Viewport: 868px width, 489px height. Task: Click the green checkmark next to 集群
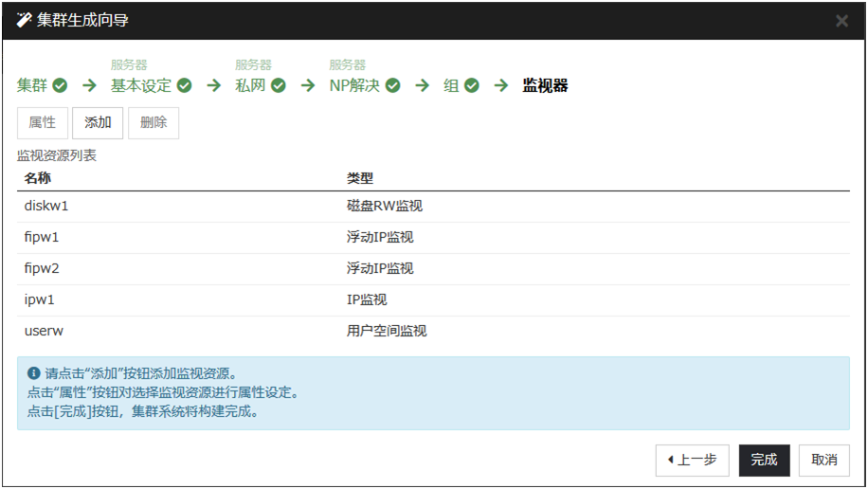pos(60,86)
